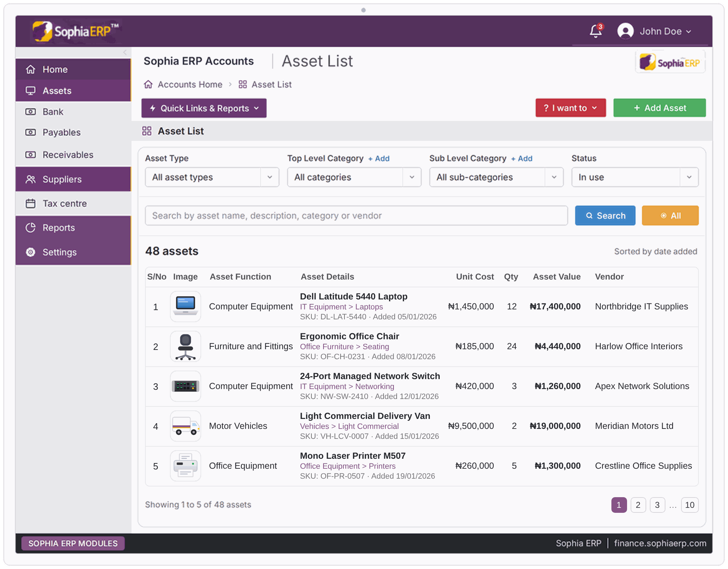Viewport: 728px width, 569px height.
Task: Open Reports in sidebar
Action: click(x=73, y=228)
